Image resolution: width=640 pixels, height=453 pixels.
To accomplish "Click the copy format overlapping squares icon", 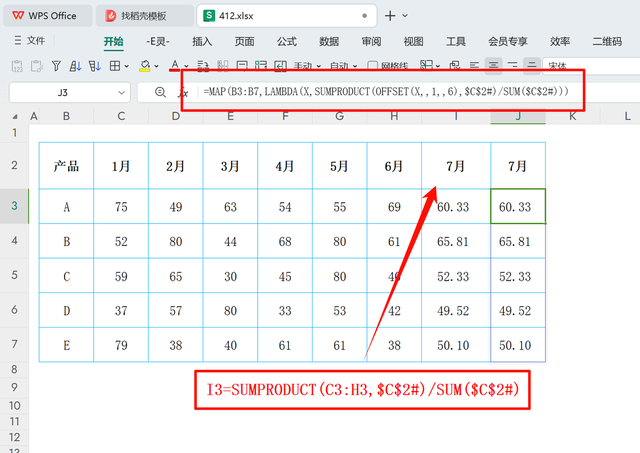I will coord(454,66).
